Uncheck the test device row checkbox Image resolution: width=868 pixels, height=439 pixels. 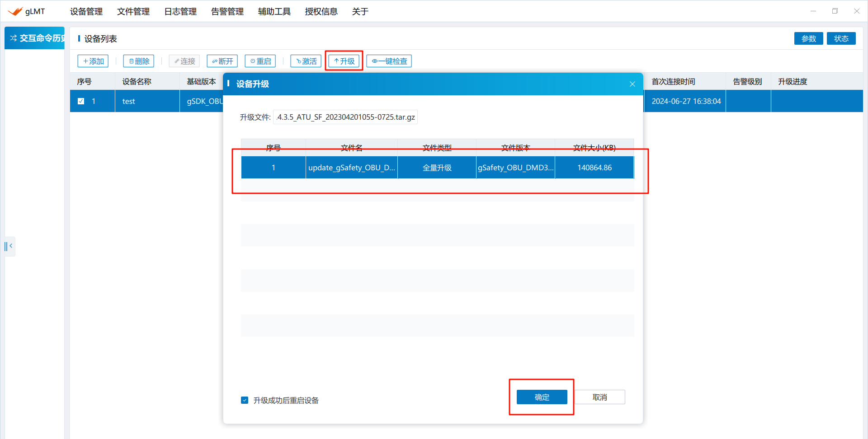point(81,101)
